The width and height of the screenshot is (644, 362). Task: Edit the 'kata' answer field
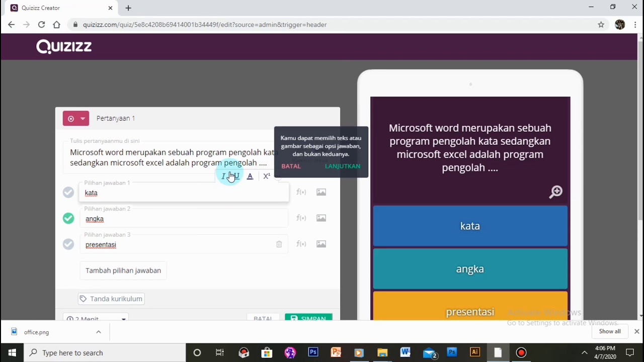click(x=184, y=193)
